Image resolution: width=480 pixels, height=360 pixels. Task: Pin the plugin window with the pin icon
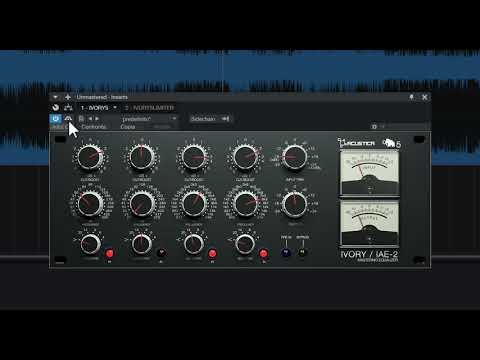pyautogui.click(x=412, y=97)
